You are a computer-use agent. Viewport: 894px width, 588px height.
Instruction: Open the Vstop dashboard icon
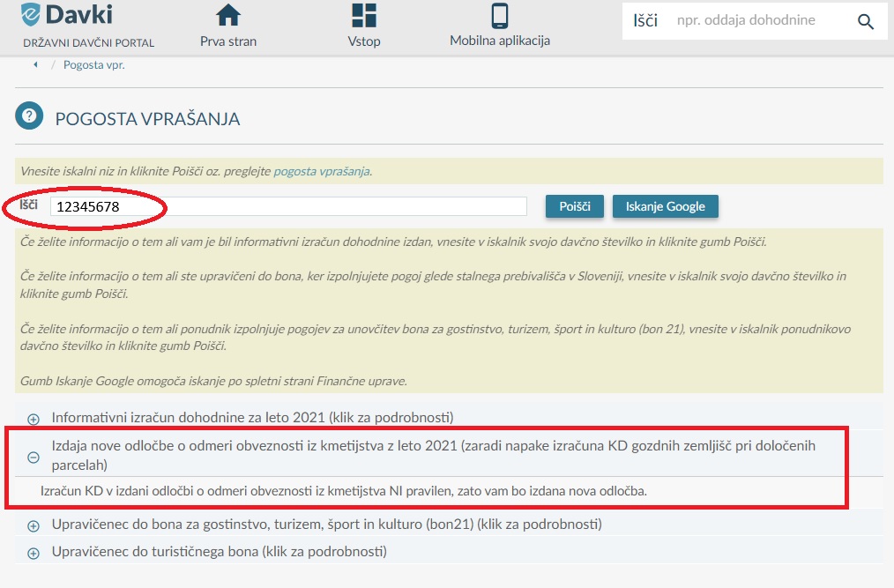tap(364, 16)
